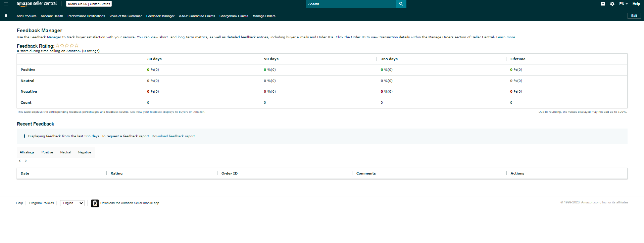Click the Help link in top bar
644x243 pixels.
[636, 4]
